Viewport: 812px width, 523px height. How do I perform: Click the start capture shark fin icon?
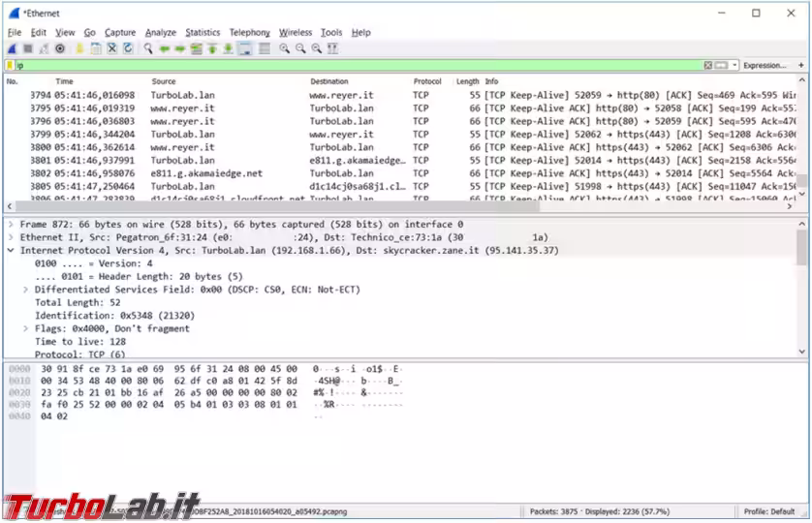coord(12,47)
